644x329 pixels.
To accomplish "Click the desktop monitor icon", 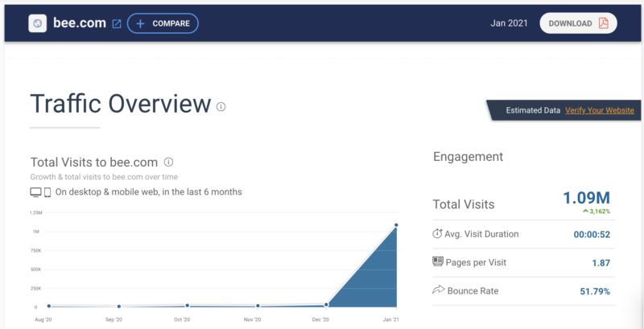I will (35, 192).
